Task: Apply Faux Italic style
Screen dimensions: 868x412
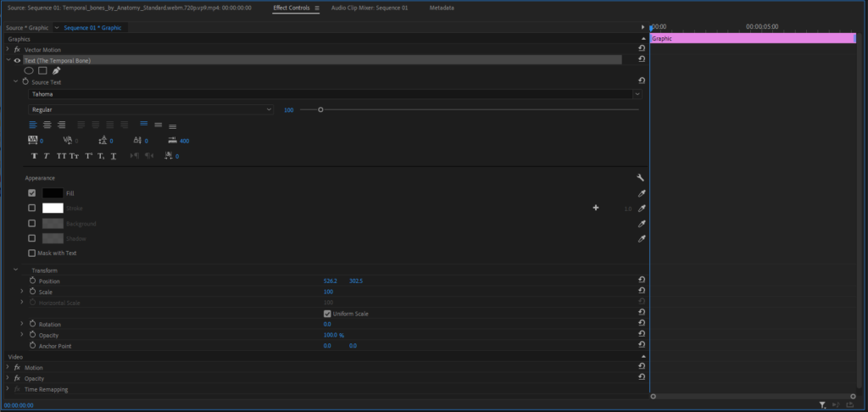Action: [47, 156]
